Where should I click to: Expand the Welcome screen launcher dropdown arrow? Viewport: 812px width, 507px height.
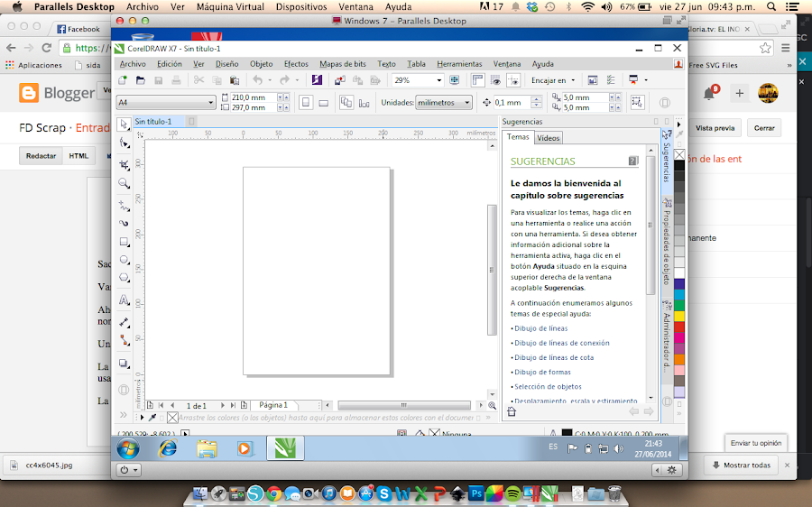click(646, 80)
